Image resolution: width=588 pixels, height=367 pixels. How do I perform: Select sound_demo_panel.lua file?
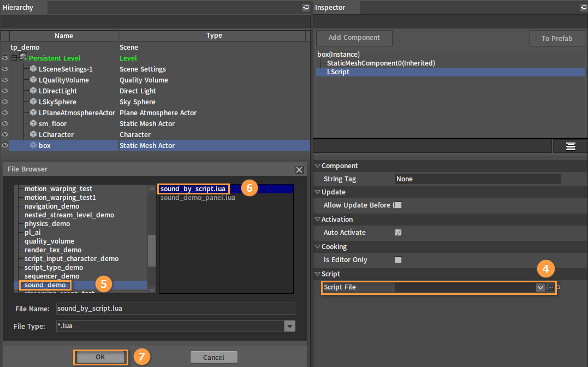click(x=198, y=197)
